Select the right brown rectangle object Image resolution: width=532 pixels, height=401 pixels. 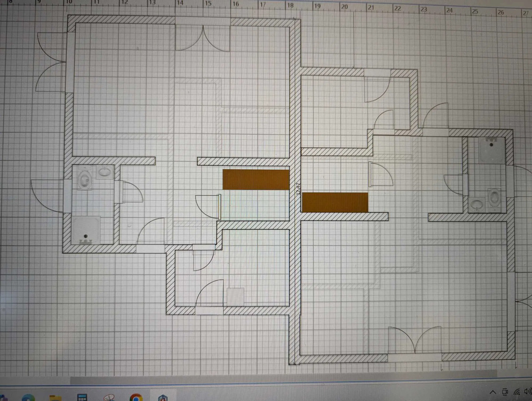pos(335,202)
